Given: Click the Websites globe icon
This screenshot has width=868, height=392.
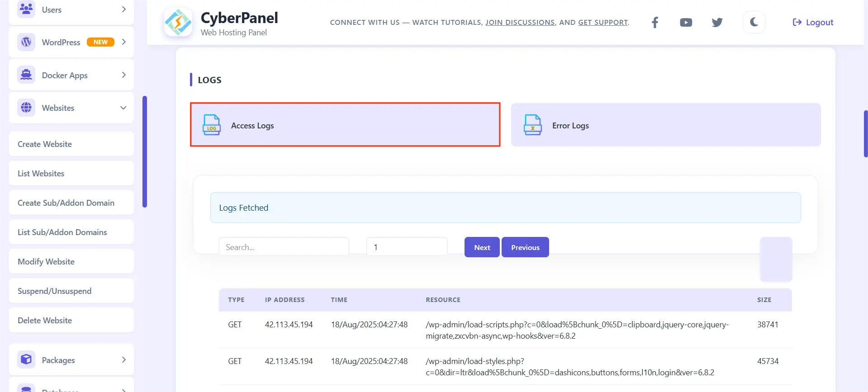Looking at the screenshot, I should 26,108.
